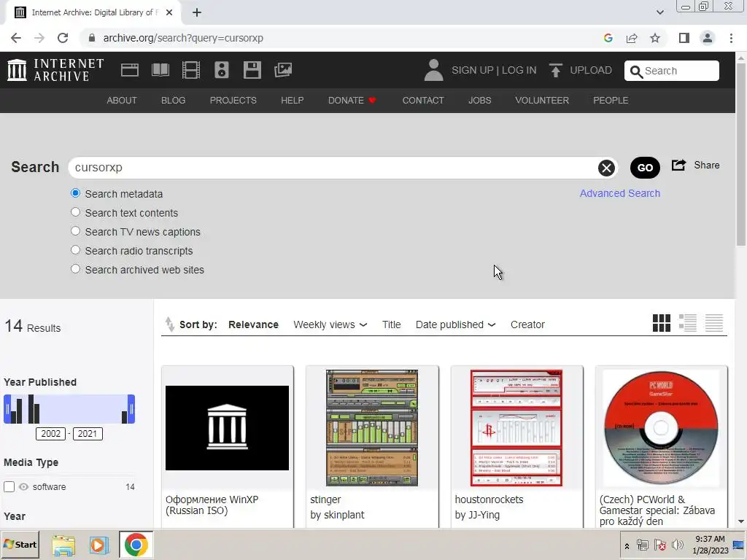Click the LOG IN link

click(519, 70)
